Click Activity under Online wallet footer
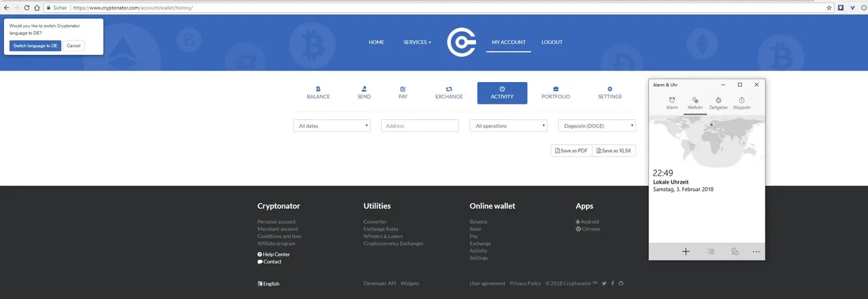The width and height of the screenshot is (868, 299). (478, 251)
